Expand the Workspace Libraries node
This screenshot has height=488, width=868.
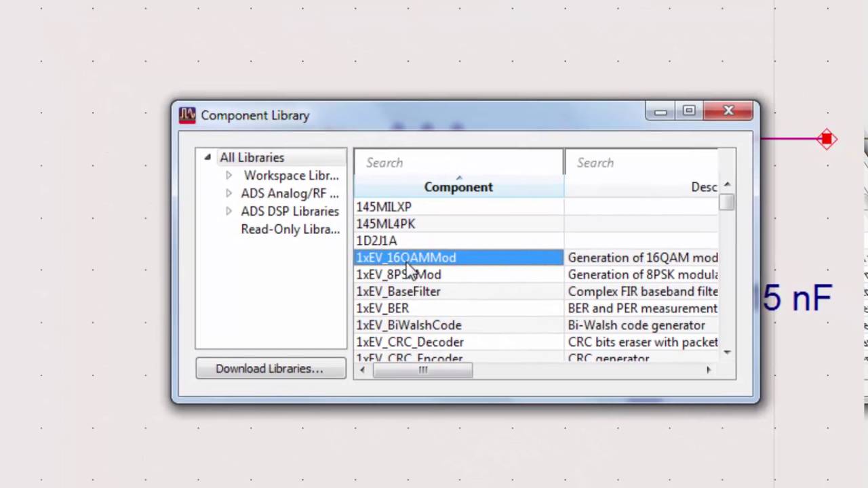(229, 175)
